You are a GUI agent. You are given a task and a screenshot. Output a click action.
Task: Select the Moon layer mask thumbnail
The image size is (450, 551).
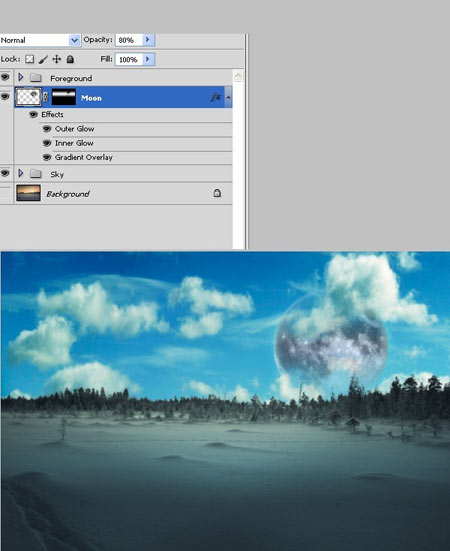pos(64,97)
